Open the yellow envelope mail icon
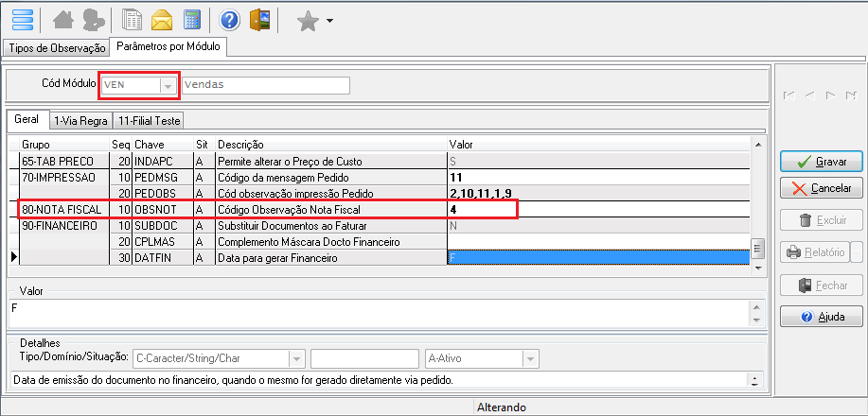The height and width of the screenshot is (416, 868). tap(162, 20)
